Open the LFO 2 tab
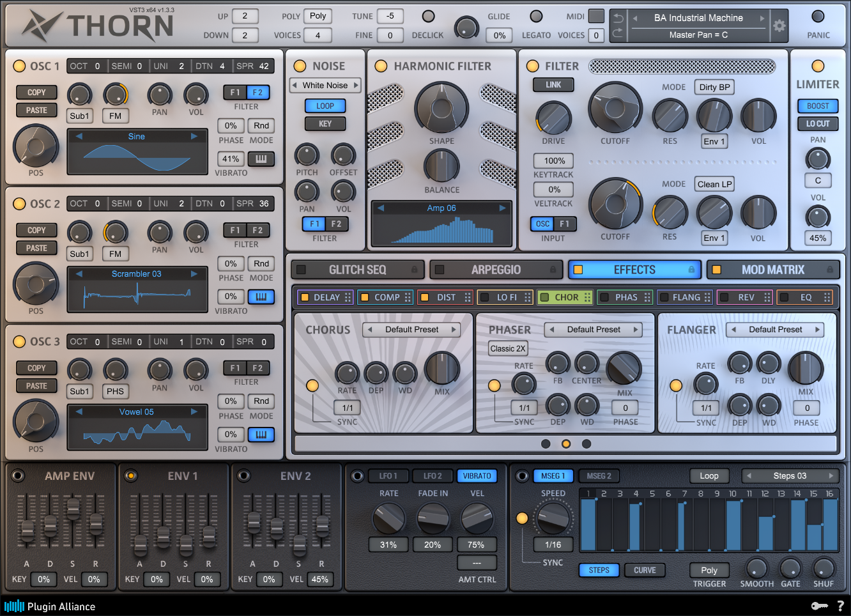The width and height of the screenshot is (851, 616). pyautogui.click(x=433, y=476)
